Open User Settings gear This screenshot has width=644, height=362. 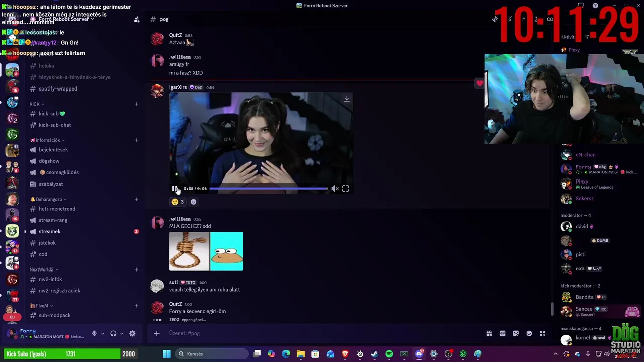point(132,333)
